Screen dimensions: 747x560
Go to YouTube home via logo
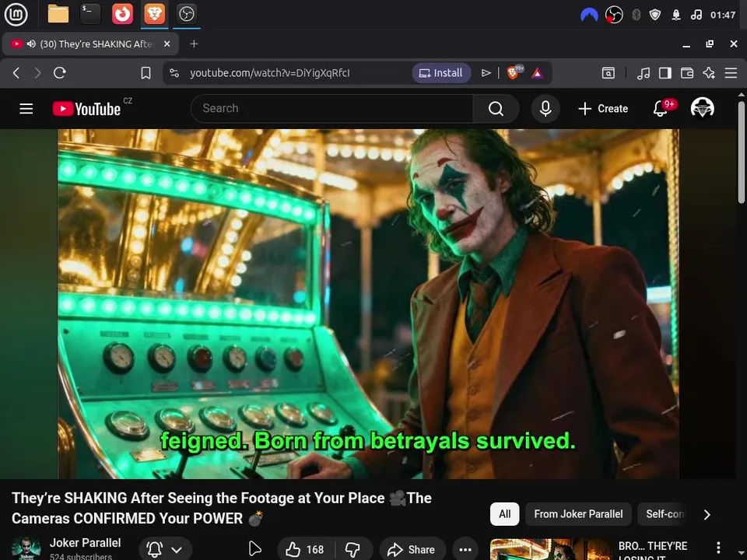(86, 109)
